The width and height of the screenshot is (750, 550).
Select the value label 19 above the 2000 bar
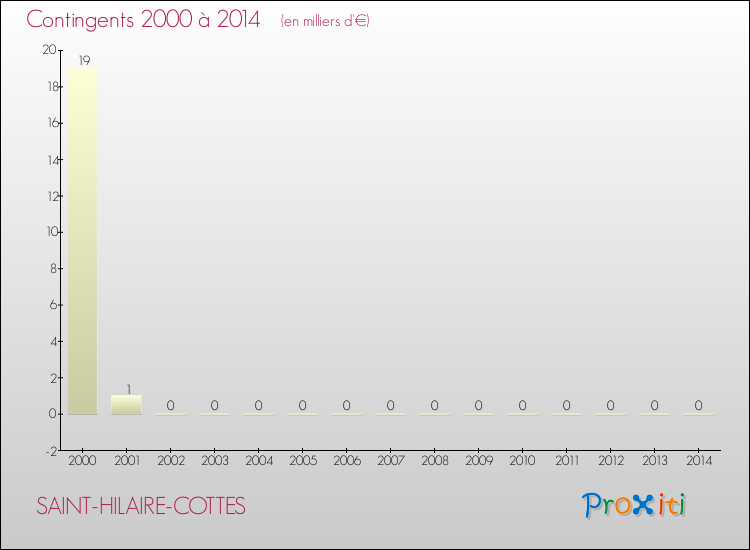85,60
